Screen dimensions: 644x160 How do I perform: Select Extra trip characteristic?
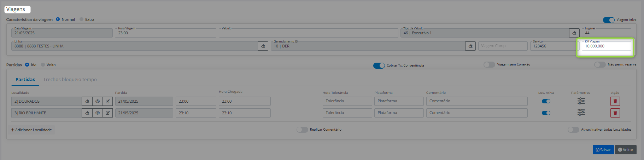pyautogui.click(x=82, y=19)
